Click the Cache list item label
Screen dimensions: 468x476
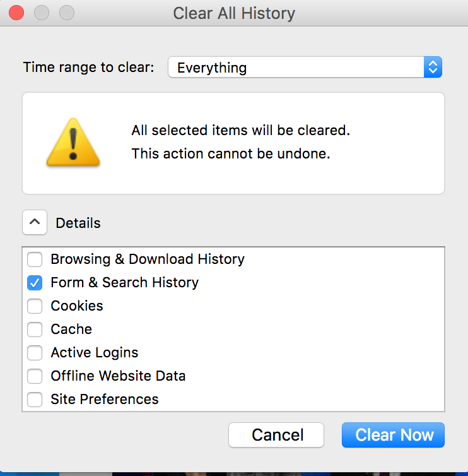(x=71, y=330)
